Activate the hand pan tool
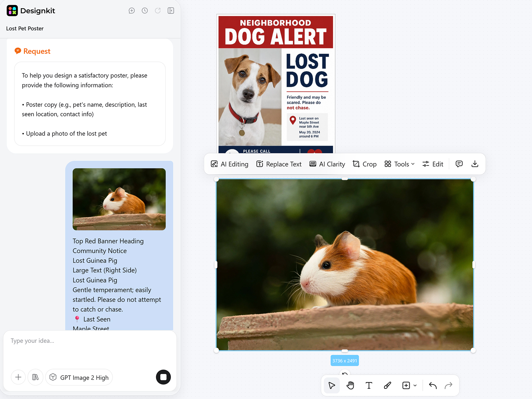 [x=350, y=386]
